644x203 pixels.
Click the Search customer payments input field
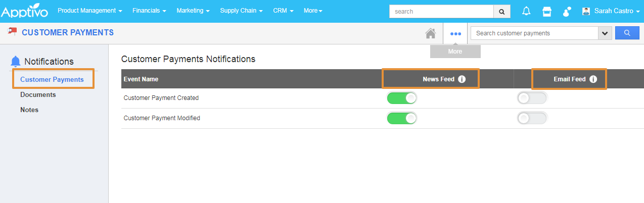(534, 33)
